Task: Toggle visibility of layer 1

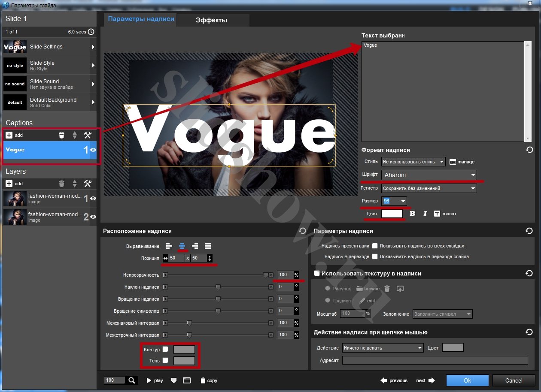Action: 93,199
